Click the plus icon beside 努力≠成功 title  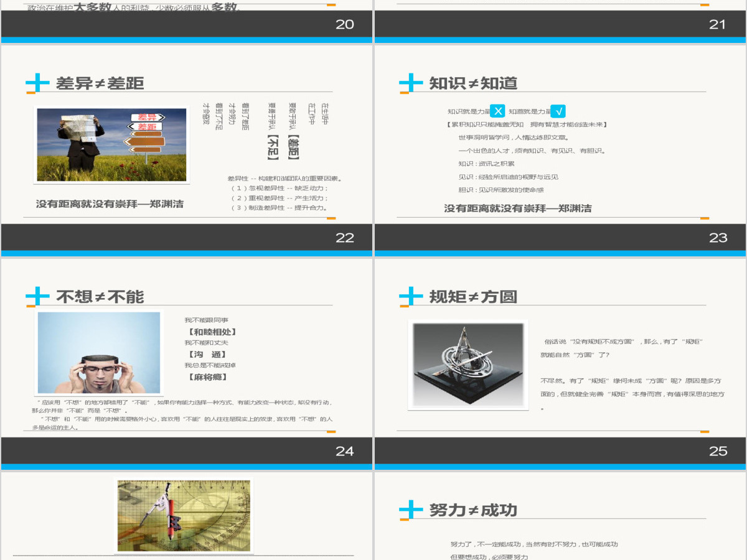point(411,510)
